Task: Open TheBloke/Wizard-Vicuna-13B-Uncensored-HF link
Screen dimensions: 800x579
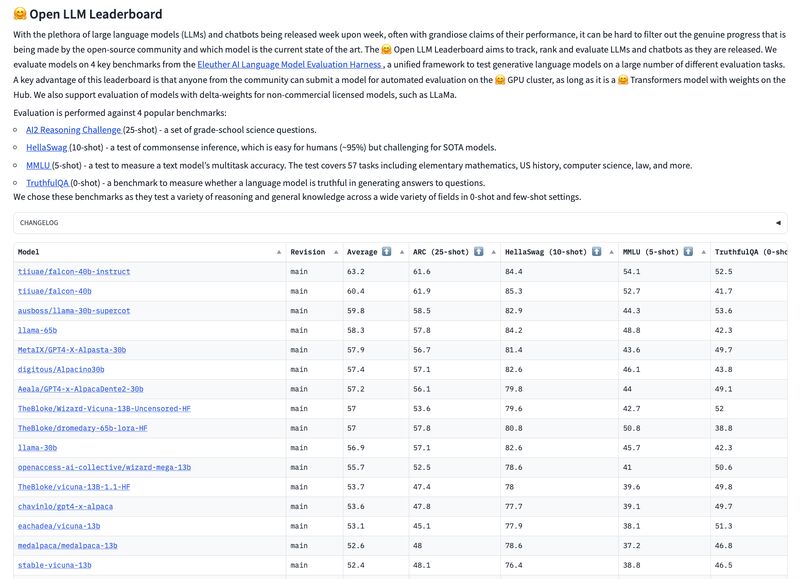Action: pos(104,409)
